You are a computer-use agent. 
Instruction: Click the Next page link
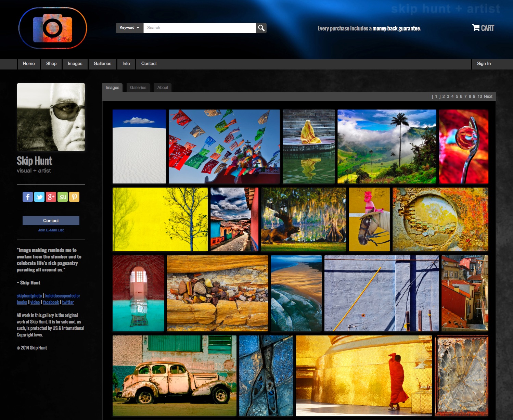488,97
